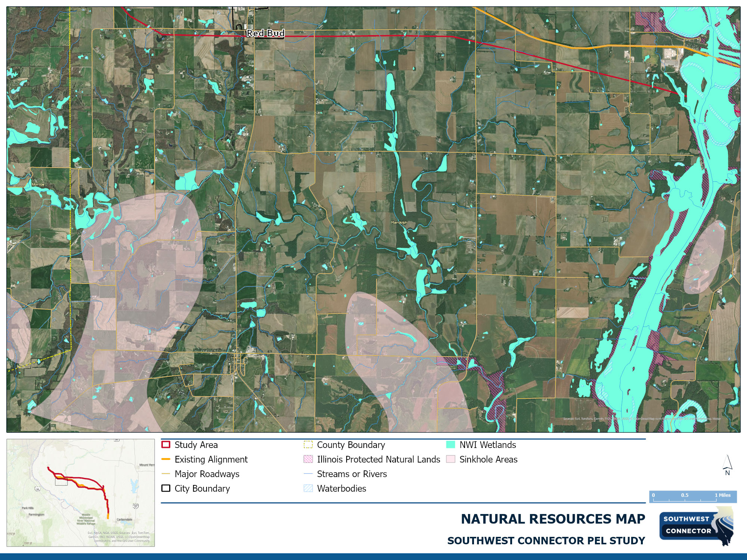747x560 pixels.
Task: Click the inset locator map thumbnail
Action: coord(81,493)
